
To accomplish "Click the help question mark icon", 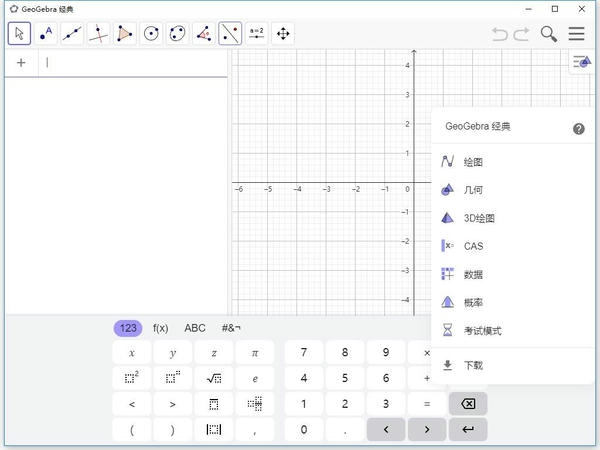I will pos(579,129).
